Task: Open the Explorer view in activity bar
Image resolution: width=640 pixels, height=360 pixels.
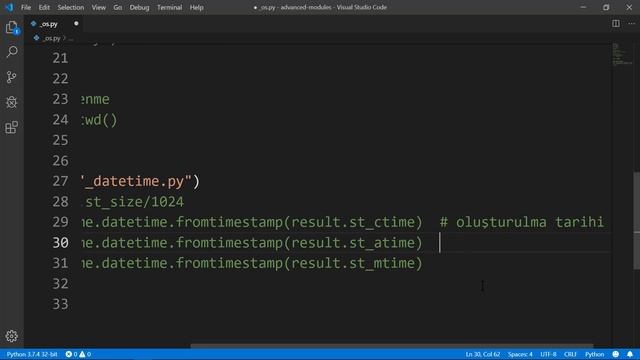Action: coord(12,27)
